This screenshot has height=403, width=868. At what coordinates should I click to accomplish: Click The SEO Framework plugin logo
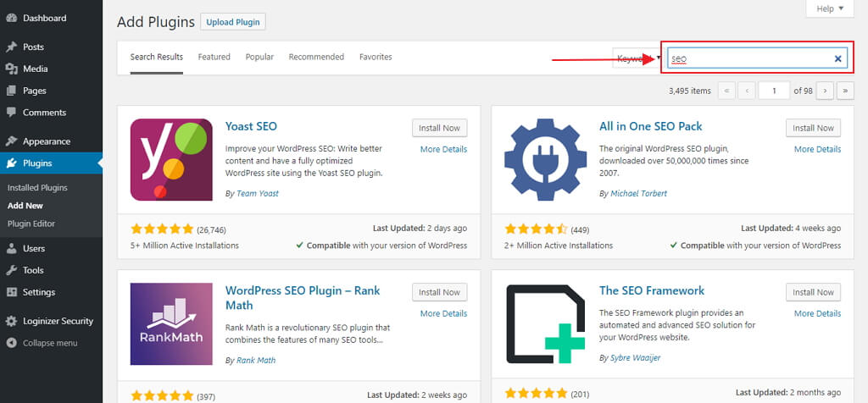[x=545, y=324]
